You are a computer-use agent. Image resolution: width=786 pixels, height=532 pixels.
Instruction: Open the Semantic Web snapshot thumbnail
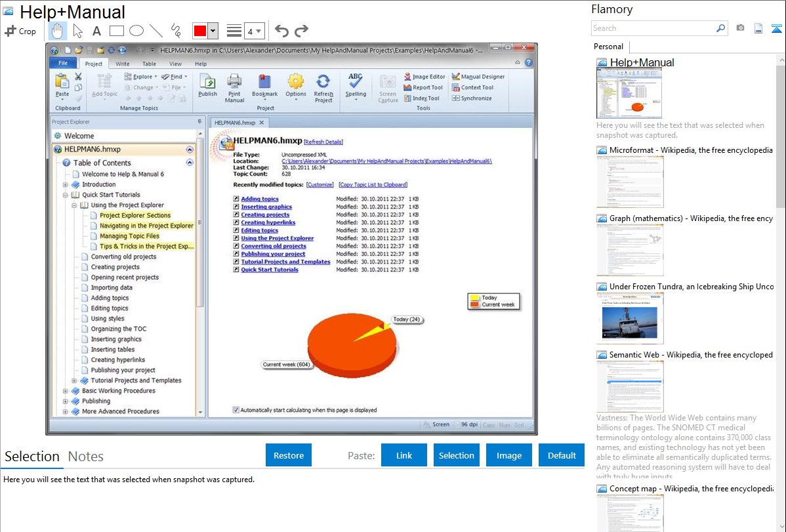[x=630, y=386]
